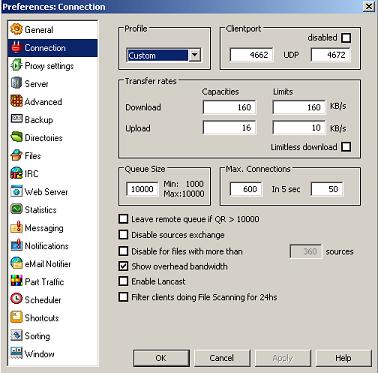Click the Shortcuts icon

coord(16,317)
